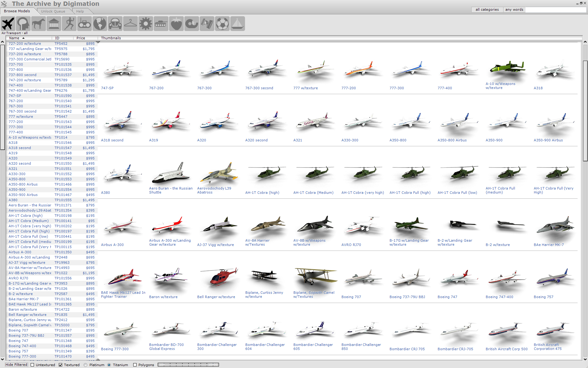Click the Hide Filtered button

pyautogui.click(x=17, y=365)
